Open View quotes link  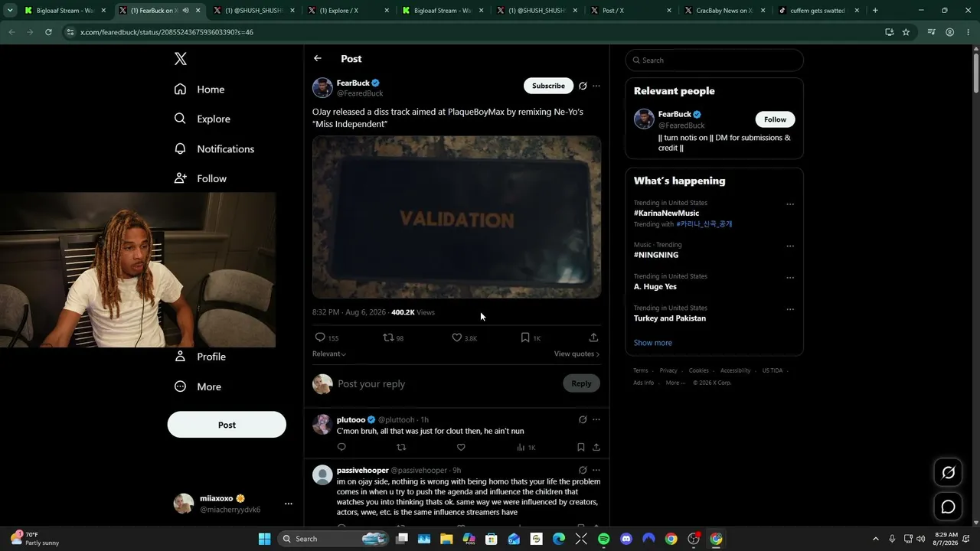coord(577,354)
